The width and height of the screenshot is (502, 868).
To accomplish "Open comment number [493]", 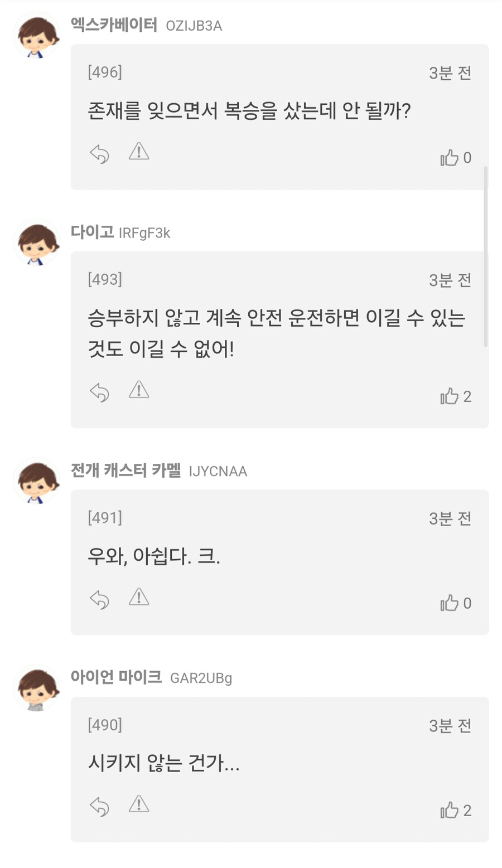I will click(x=105, y=279).
